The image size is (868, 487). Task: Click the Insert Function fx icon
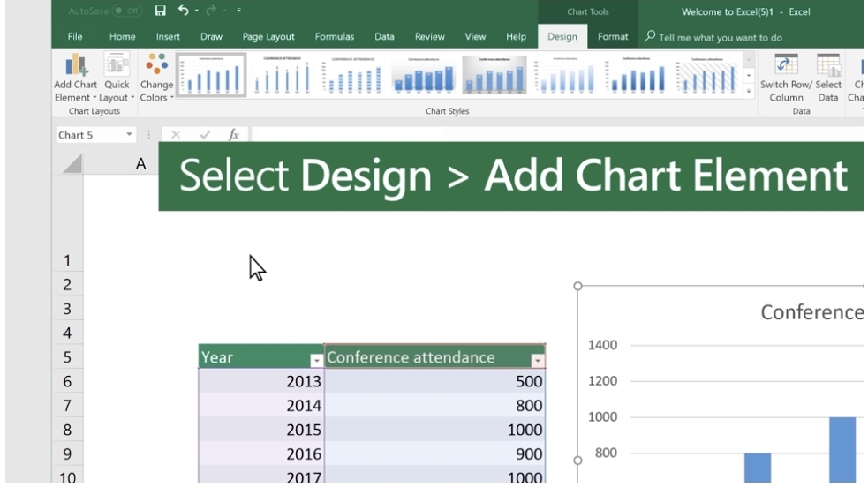click(x=234, y=135)
